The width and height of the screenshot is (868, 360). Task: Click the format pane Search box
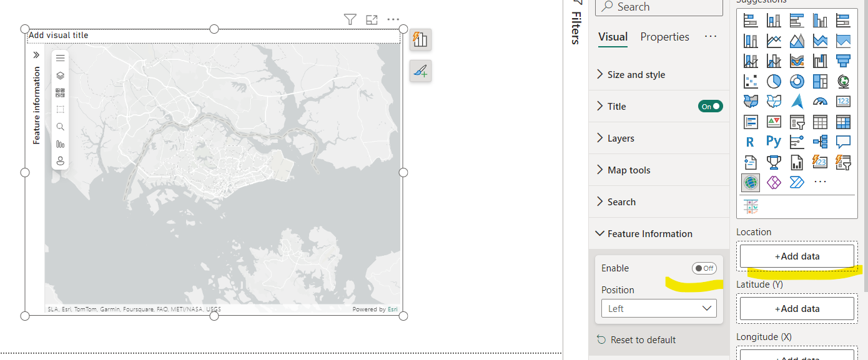(659, 7)
